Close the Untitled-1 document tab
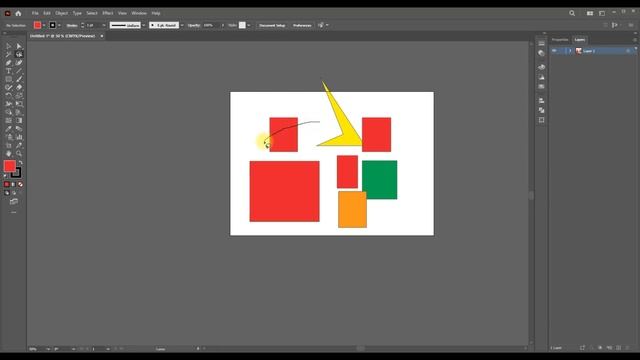The image size is (640, 360). click(102, 36)
